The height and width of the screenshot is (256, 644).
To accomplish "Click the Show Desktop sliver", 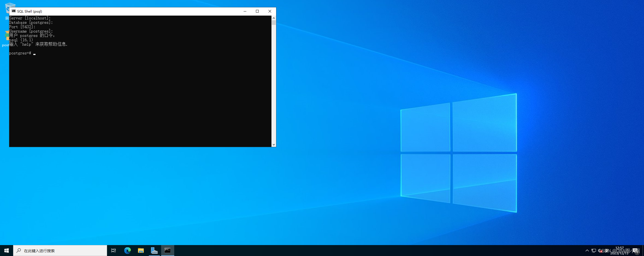I will pos(643,251).
